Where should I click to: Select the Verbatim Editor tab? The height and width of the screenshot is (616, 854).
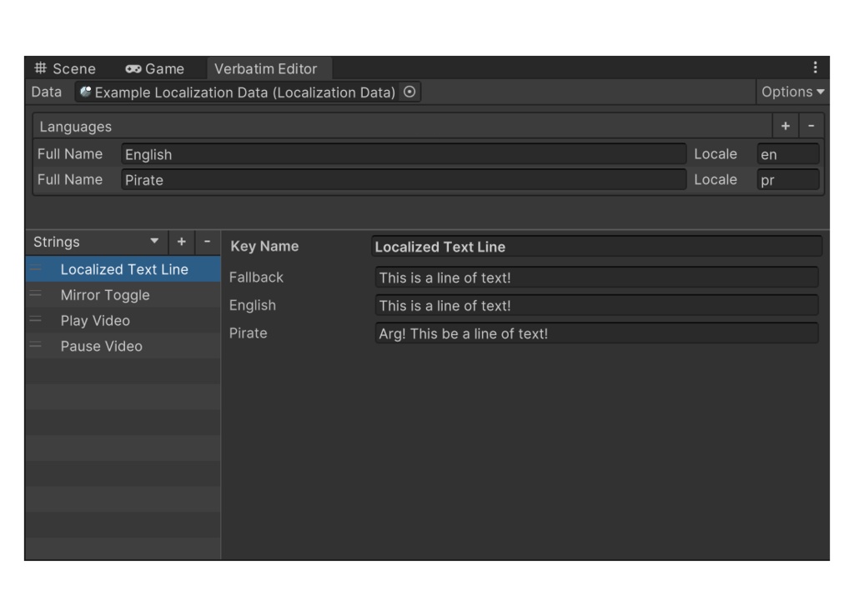coord(269,68)
